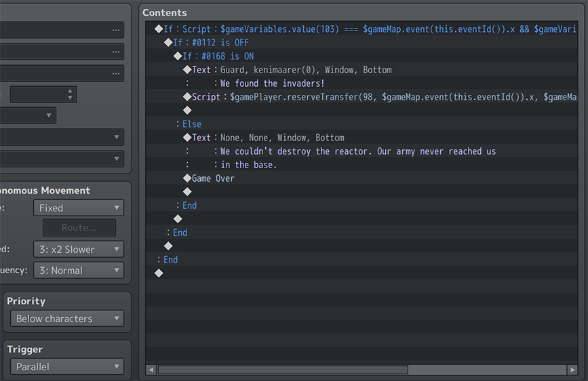The width and height of the screenshot is (588, 381).
Task: Click the up arrow on the number spinner
Action: 70,91
